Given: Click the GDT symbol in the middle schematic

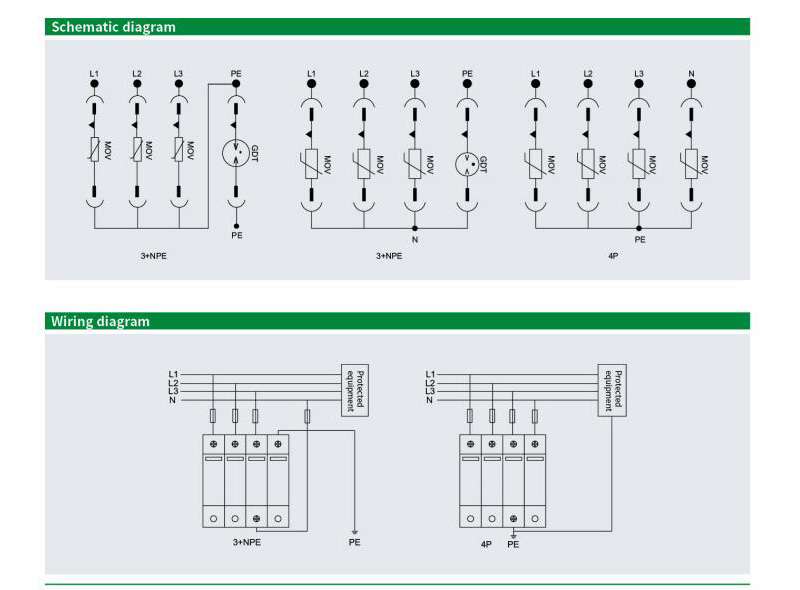Looking at the screenshot, I should pos(466,162).
